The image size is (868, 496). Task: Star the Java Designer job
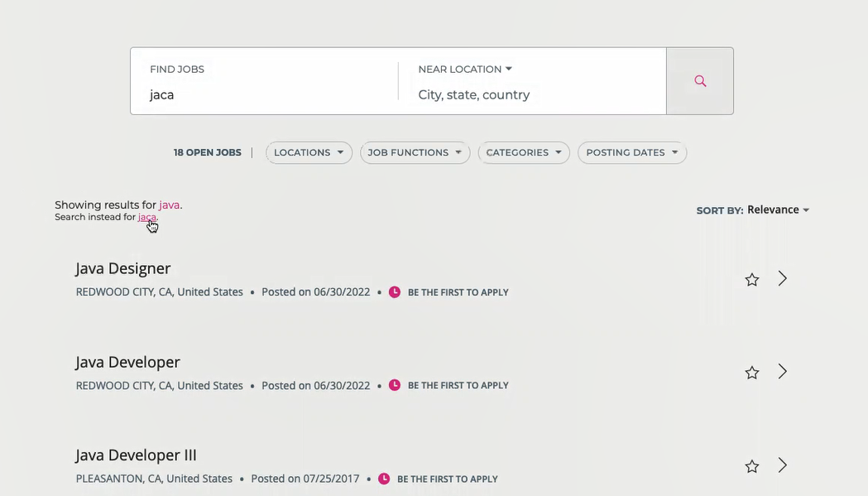point(751,280)
